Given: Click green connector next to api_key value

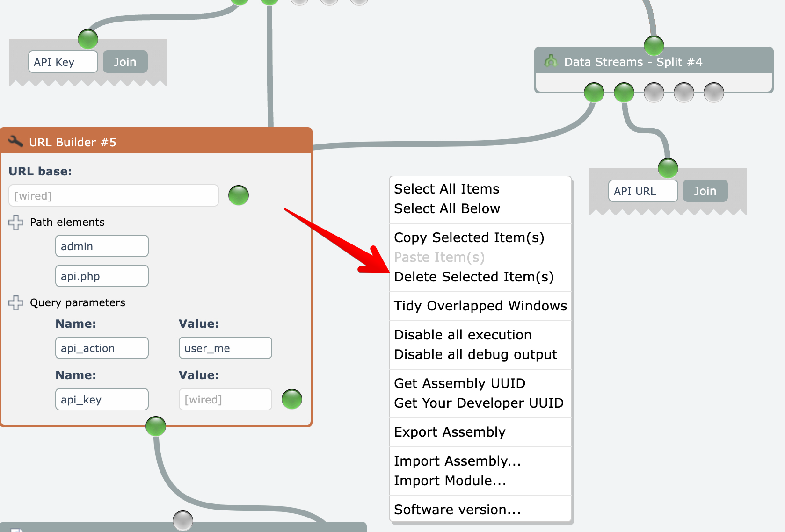Looking at the screenshot, I should (x=292, y=399).
